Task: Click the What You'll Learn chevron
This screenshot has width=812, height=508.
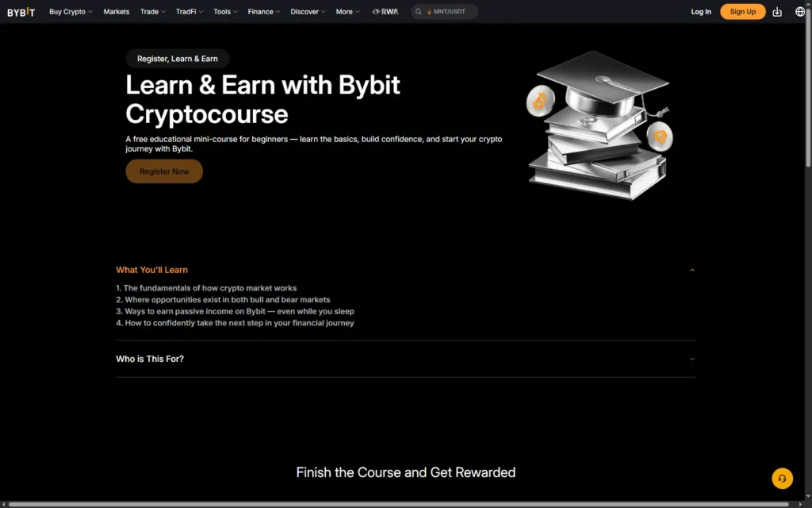Action: pos(691,270)
